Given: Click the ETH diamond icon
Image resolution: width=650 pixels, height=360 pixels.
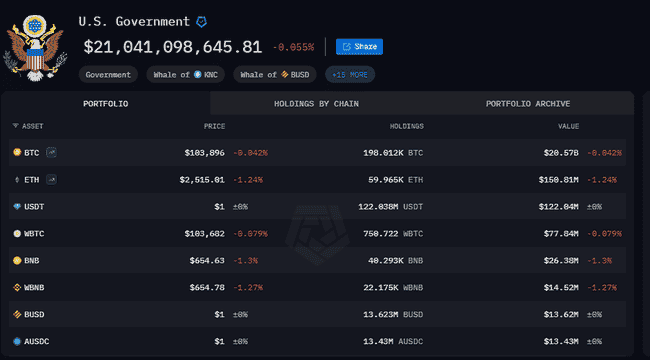Looking at the screenshot, I should tap(17, 180).
